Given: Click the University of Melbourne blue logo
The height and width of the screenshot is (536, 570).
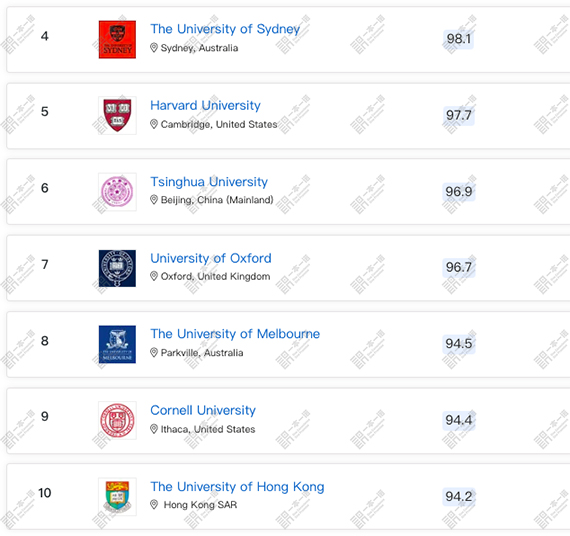Looking at the screenshot, I should click(x=117, y=344).
